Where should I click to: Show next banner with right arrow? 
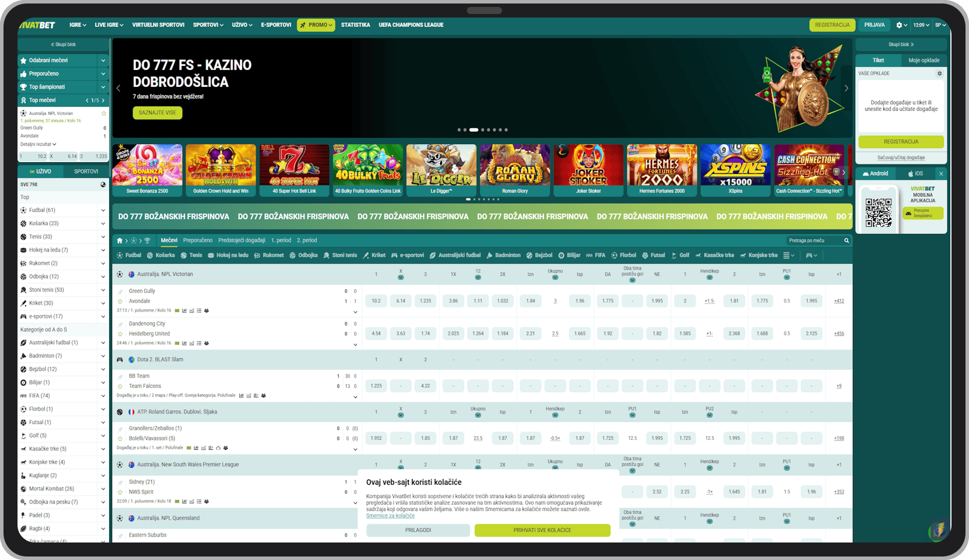click(846, 88)
